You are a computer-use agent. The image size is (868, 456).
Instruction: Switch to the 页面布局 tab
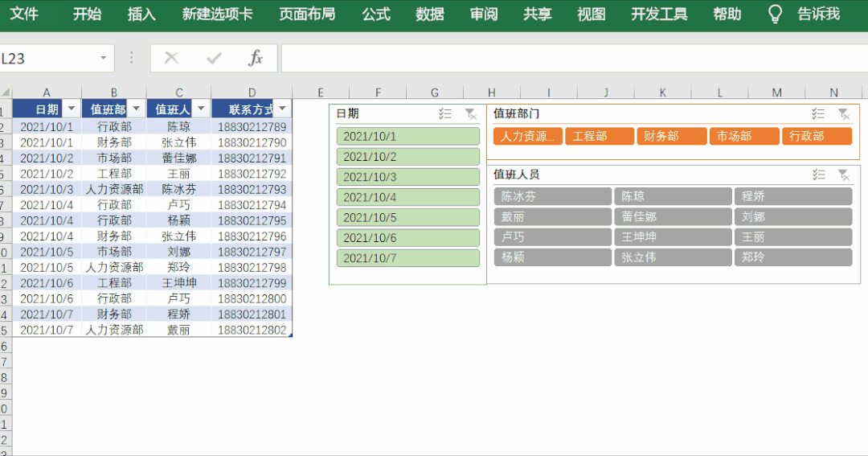coord(307,14)
